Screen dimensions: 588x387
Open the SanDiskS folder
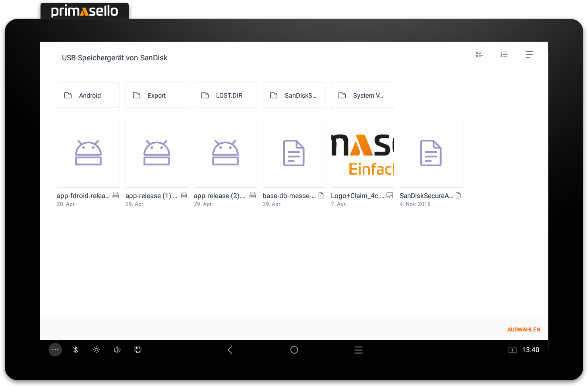tap(294, 95)
